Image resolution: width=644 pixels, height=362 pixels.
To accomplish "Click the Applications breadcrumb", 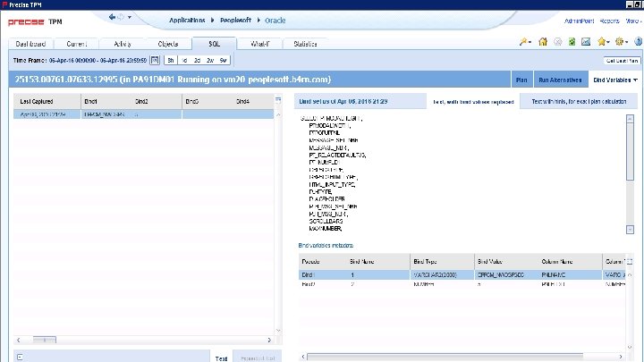I will pyautogui.click(x=187, y=20).
